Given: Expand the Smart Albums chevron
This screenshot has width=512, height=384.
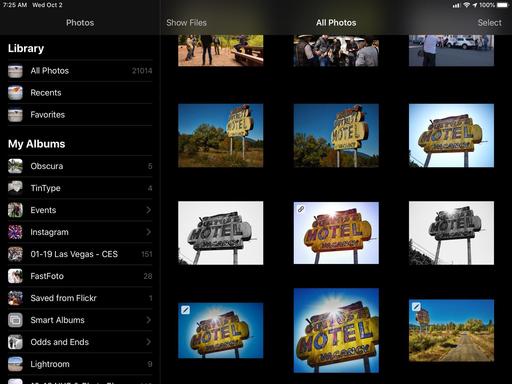Looking at the screenshot, I should 149,320.
